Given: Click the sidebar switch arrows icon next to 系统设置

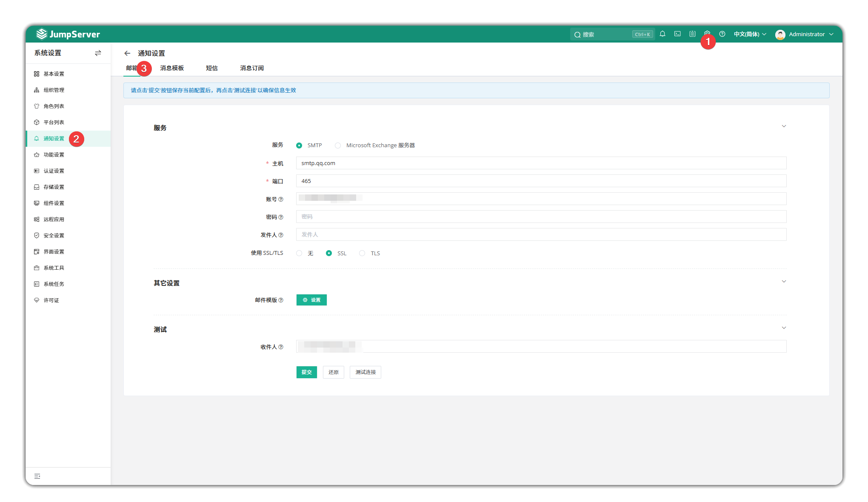Looking at the screenshot, I should click(98, 53).
